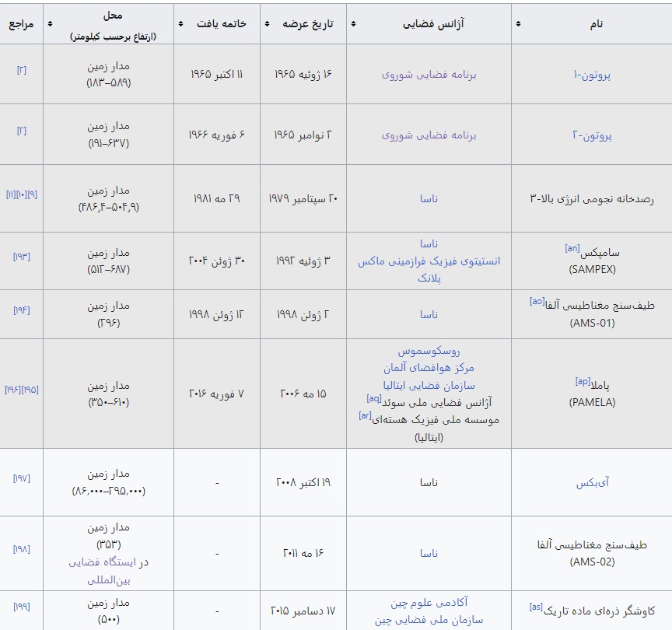Open reference [۱۹۸] in AMS-02 row
672x630 pixels.
pos(22,548)
